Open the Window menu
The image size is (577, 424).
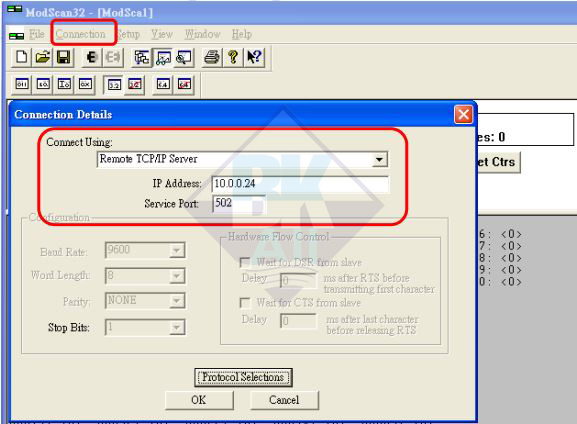202,34
